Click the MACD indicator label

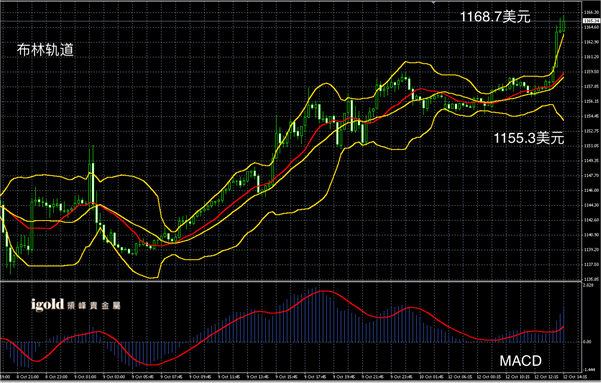tap(520, 361)
